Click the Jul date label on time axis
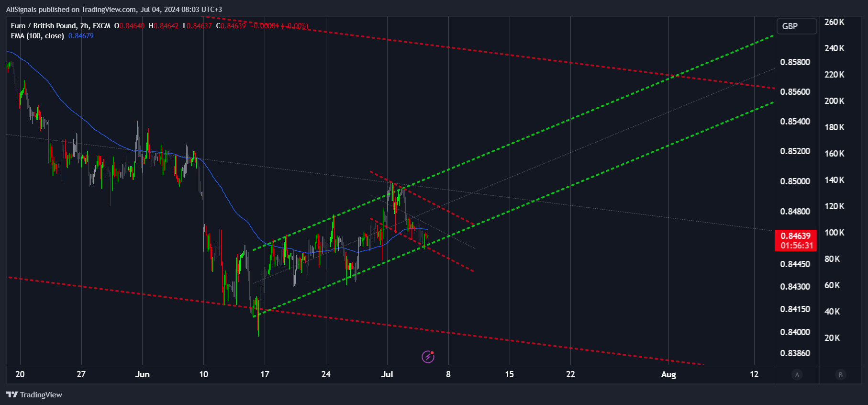 coord(387,374)
